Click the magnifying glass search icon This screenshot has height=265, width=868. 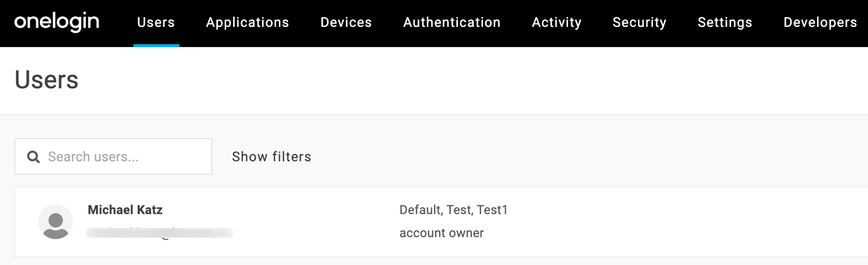pyautogui.click(x=33, y=157)
